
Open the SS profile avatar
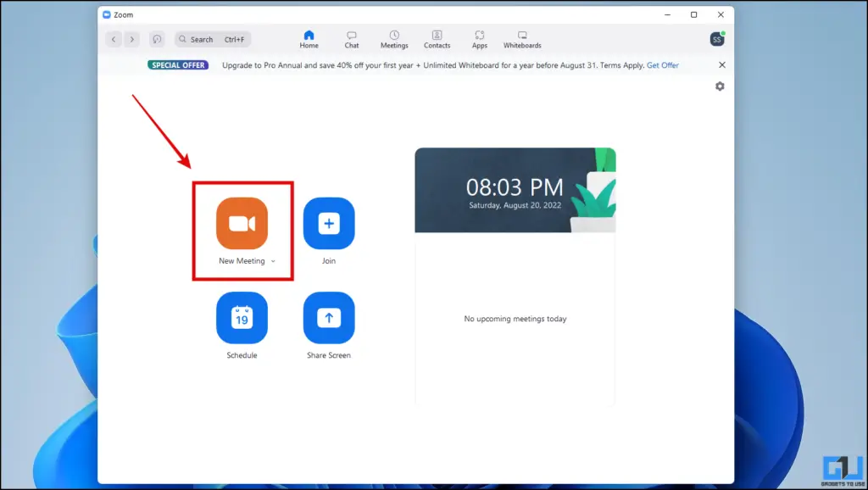tap(717, 39)
